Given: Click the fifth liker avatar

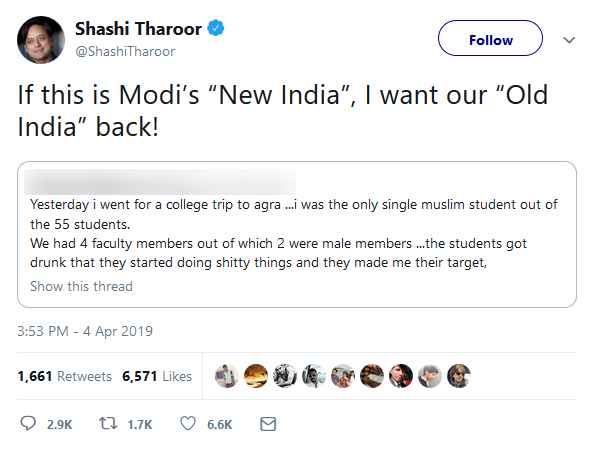Looking at the screenshot, I should pyautogui.click(x=343, y=376).
